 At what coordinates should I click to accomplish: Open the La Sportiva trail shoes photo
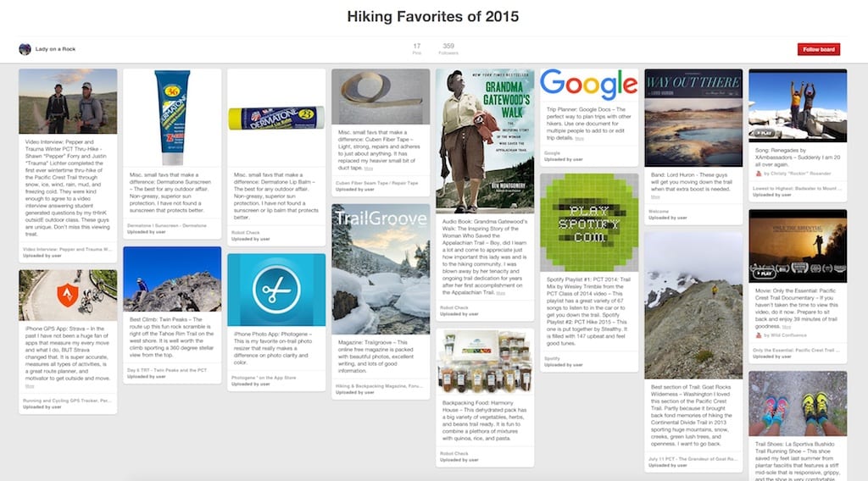798,404
